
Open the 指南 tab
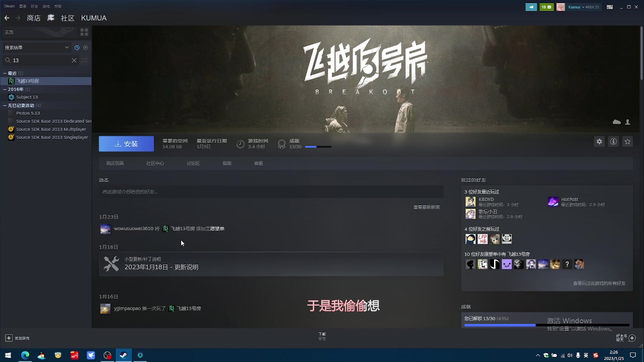coord(227,163)
